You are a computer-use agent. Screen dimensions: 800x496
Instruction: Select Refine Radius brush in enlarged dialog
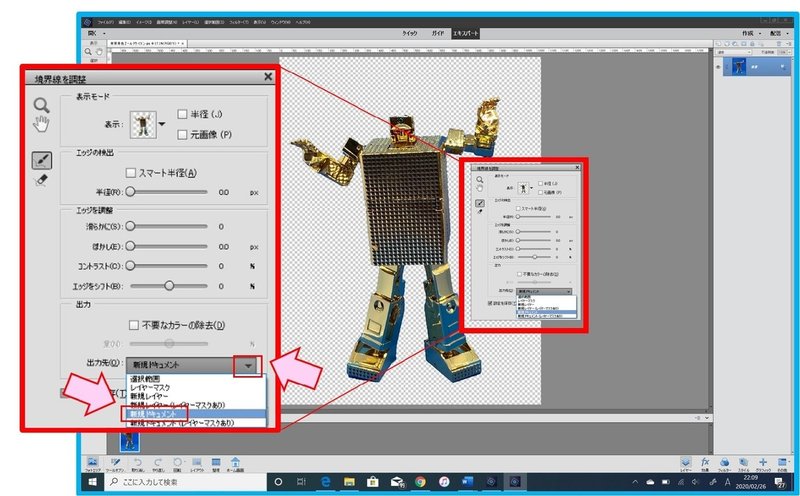(41, 160)
